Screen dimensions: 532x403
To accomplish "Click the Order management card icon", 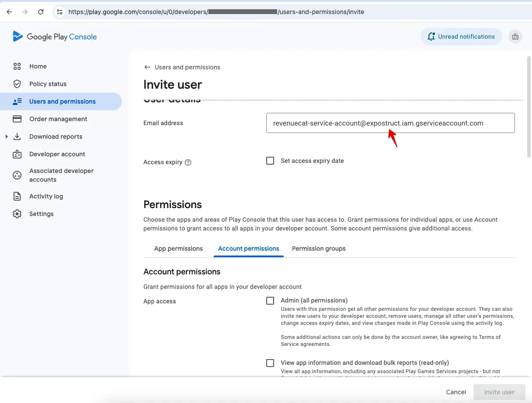I will [x=17, y=119].
